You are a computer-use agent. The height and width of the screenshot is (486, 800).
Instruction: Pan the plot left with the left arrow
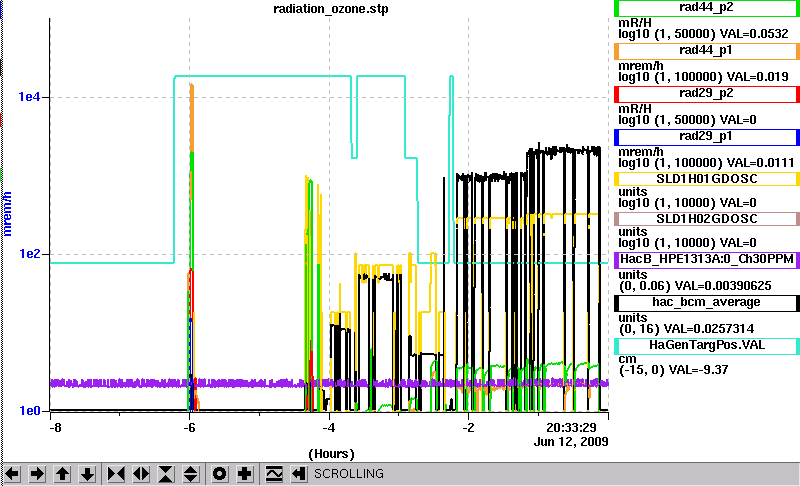12,474
